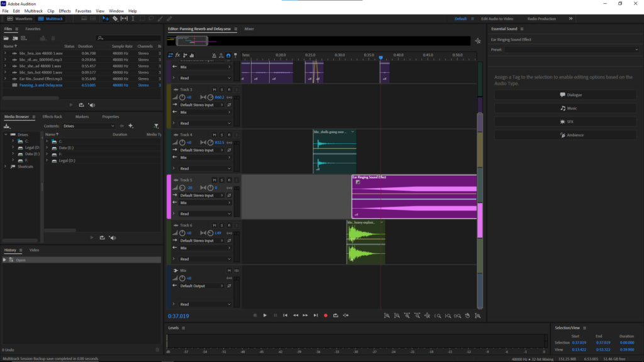Adjust the Track 4 volume knob
644x362 pixels.
(182, 143)
